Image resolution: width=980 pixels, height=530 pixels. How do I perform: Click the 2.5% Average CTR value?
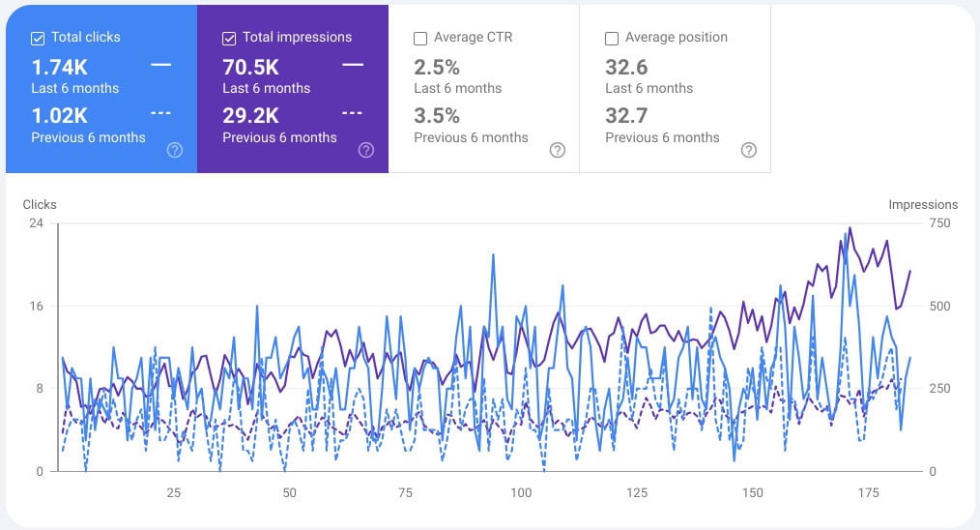click(x=437, y=67)
